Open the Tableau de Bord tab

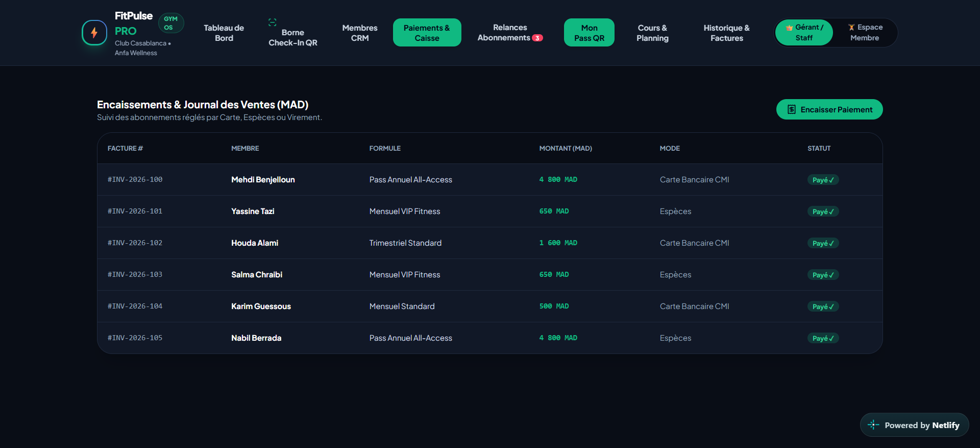[x=224, y=33]
